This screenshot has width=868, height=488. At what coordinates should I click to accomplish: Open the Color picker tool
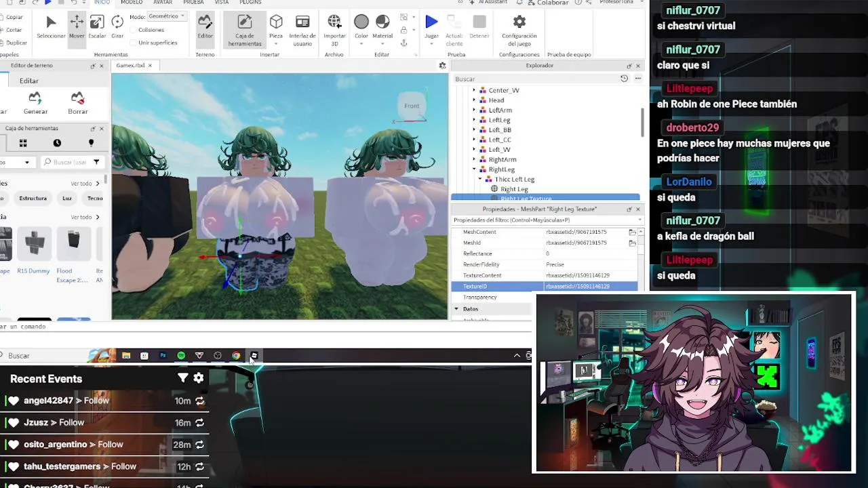tap(361, 27)
